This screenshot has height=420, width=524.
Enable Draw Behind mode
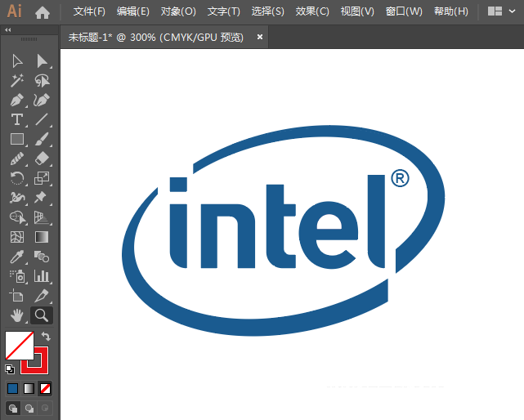click(29, 408)
